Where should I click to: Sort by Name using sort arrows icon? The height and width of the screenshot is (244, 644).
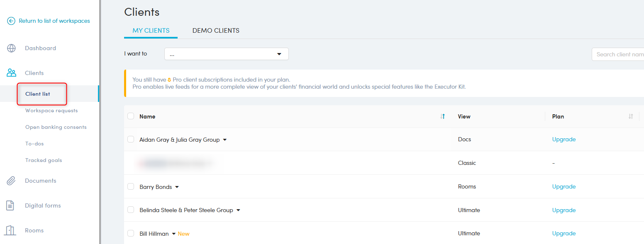[442, 116]
